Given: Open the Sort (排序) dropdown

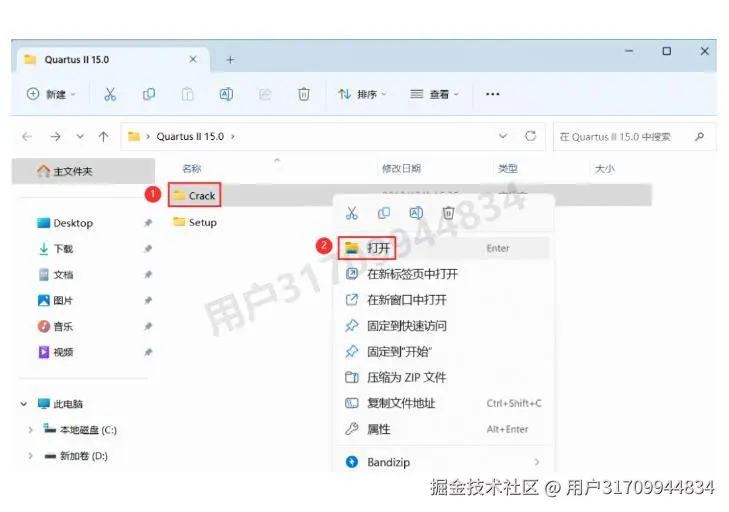Looking at the screenshot, I should pyautogui.click(x=362, y=94).
